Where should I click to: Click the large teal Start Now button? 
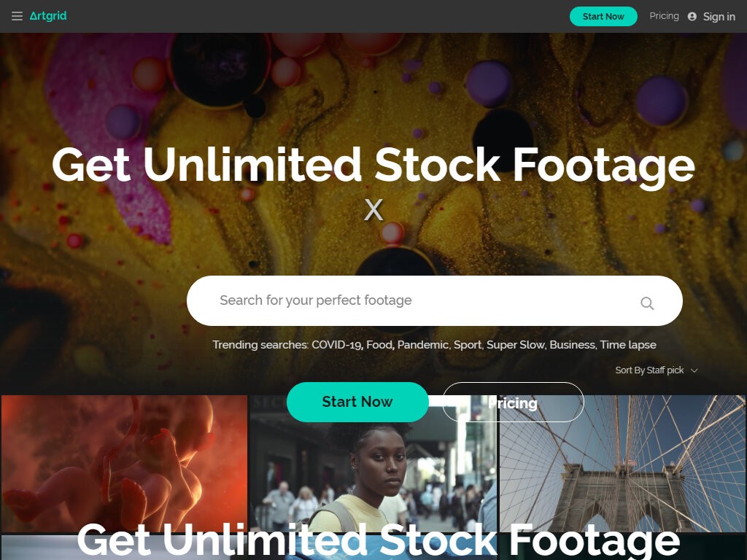(357, 402)
